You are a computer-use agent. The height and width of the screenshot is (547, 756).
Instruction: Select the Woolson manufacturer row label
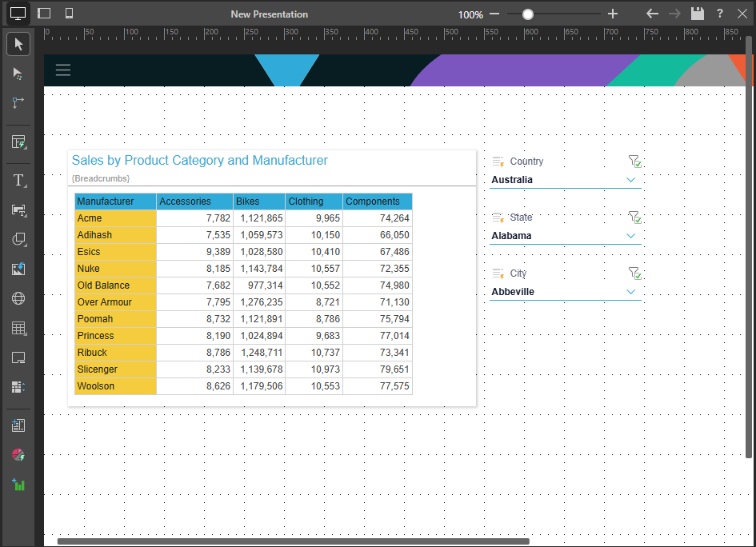pyautogui.click(x=116, y=386)
